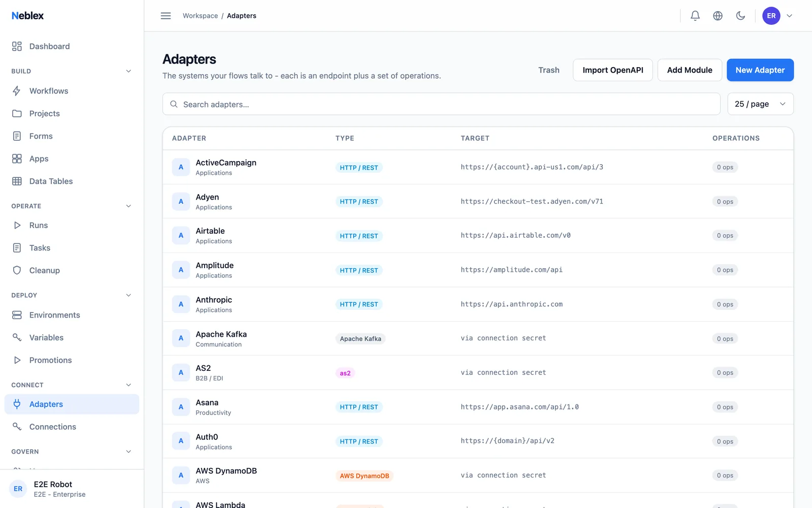The image size is (812, 508).
Task: Collapse the BUILD section
Action: point(128,71)
